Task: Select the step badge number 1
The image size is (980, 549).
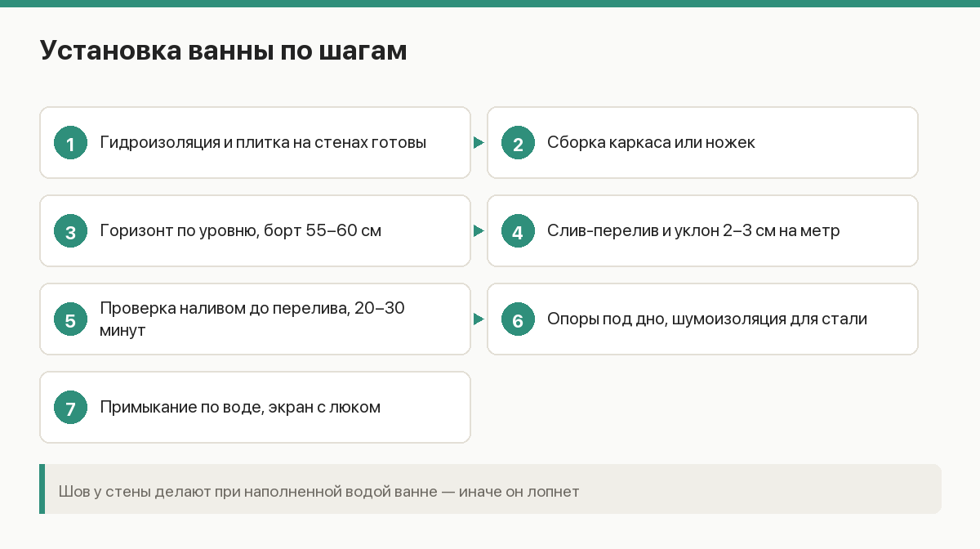Action: (70, 143)
